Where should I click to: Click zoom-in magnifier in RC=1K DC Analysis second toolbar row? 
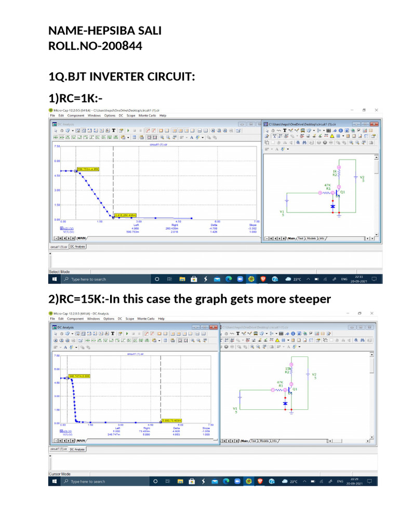coord(162,137)
